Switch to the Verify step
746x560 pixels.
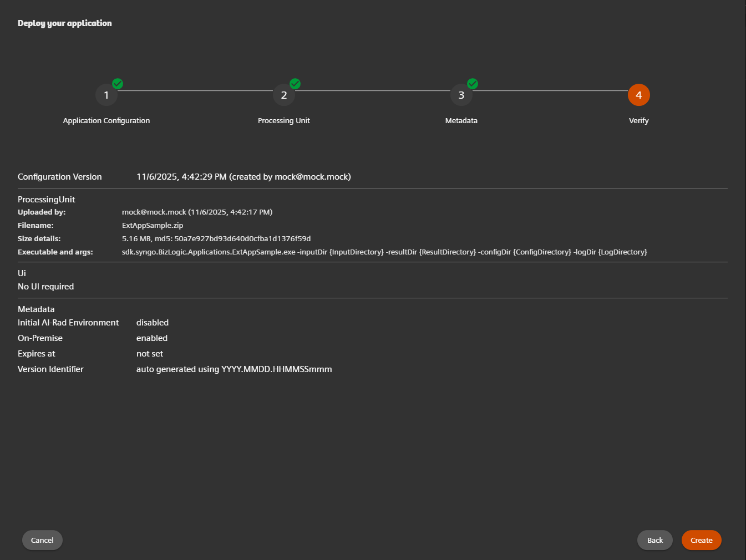tap(638, 120)
